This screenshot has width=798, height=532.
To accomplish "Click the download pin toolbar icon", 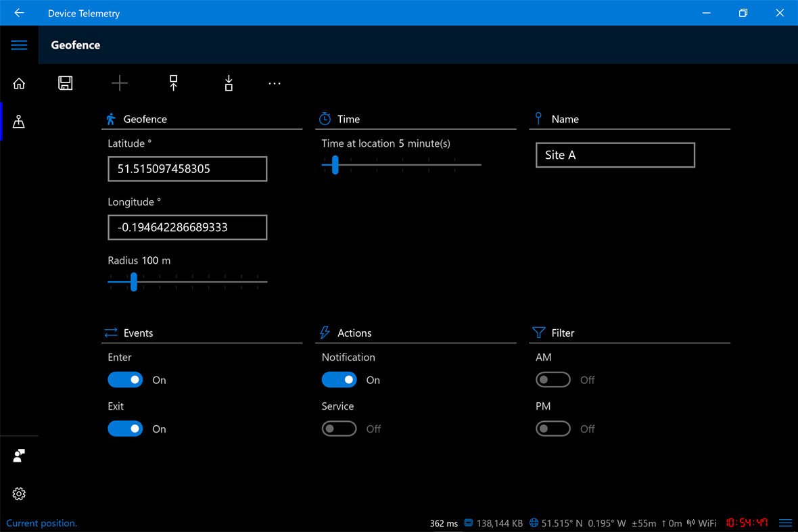I will tap(228, 82).
